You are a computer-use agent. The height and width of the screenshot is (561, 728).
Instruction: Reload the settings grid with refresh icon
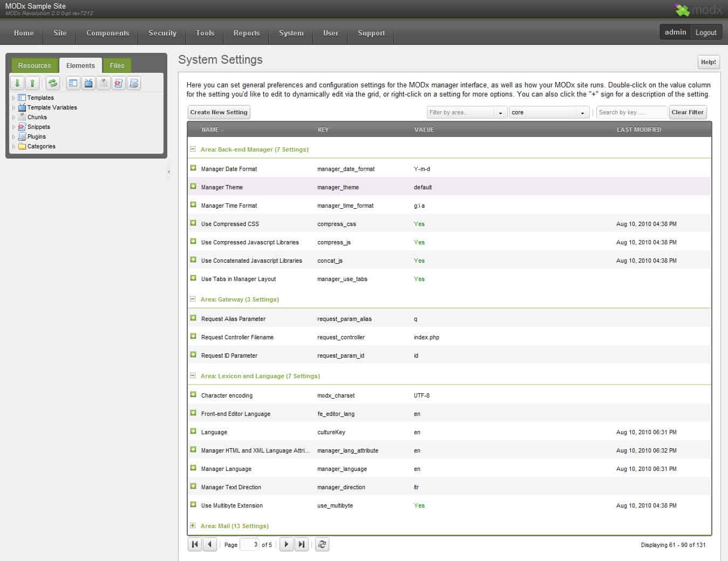(x=322, y=544)
